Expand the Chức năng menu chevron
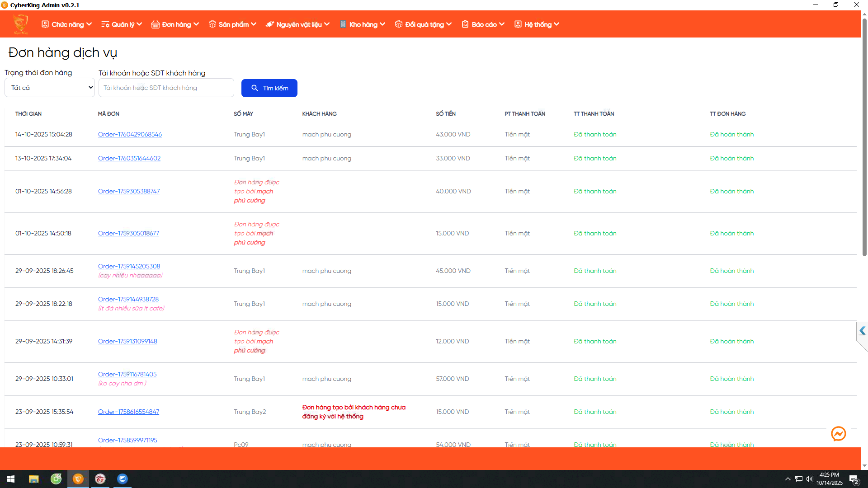This screenshot has height=488, width=868. [89, 24]
